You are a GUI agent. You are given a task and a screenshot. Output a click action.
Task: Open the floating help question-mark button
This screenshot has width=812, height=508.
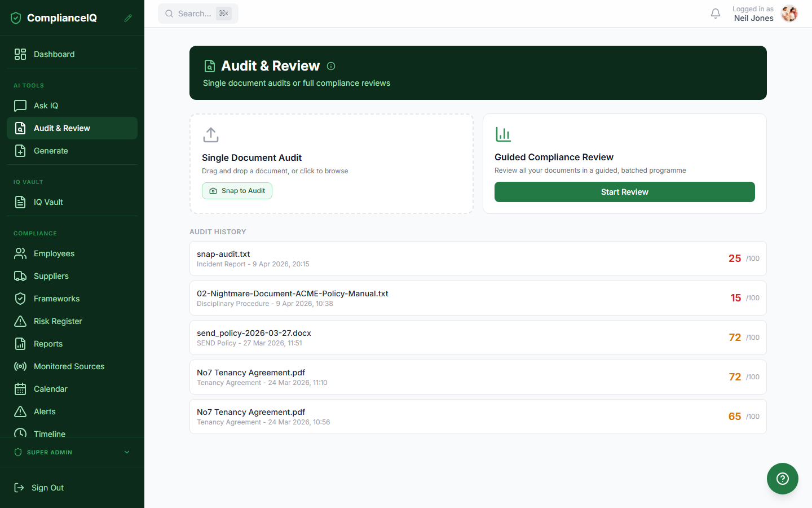click(782, 479)
